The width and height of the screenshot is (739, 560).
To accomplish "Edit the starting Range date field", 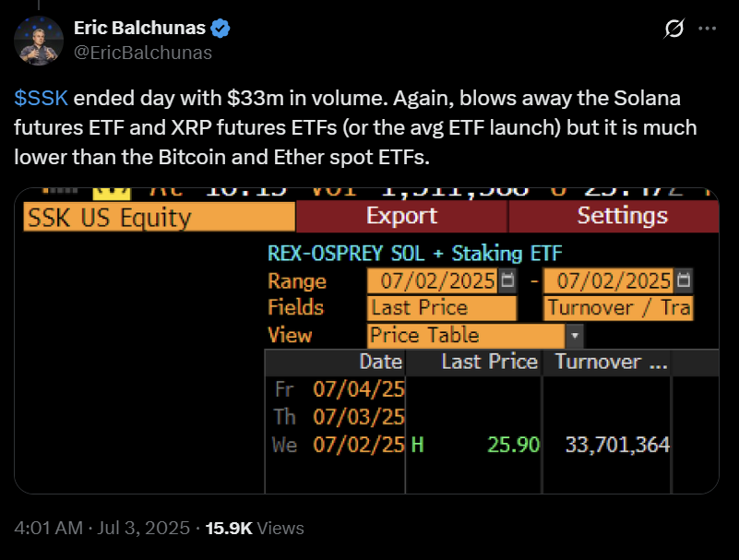I will pyautogui.click(x=434, y=280).
